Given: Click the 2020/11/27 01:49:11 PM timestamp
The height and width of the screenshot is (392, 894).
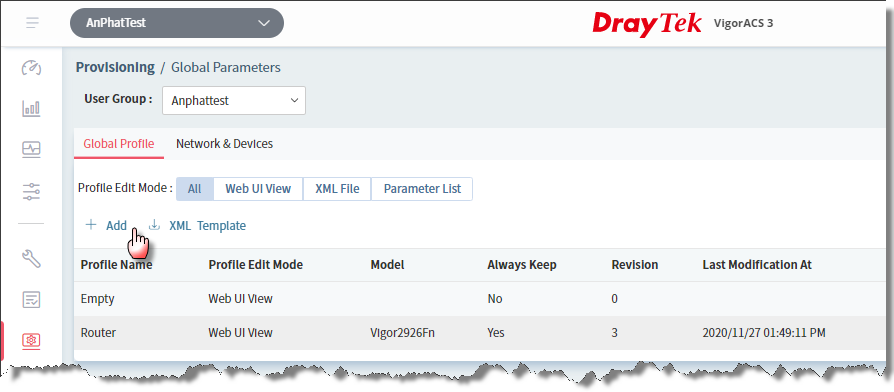Looking at the screenshot, I should (764, 333).
